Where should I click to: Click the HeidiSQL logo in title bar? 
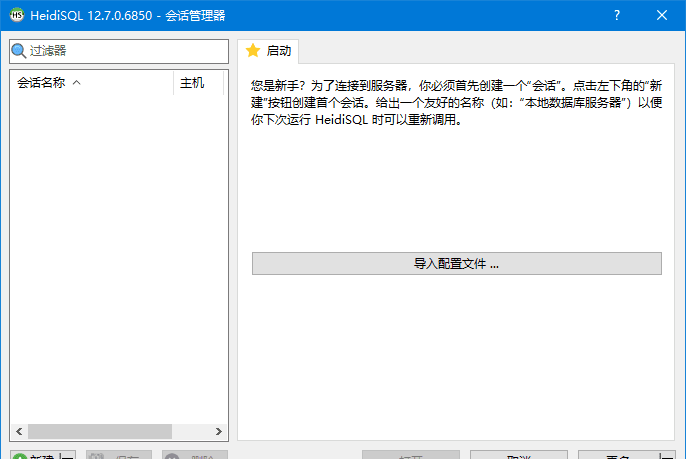click(x=17, y=15)
